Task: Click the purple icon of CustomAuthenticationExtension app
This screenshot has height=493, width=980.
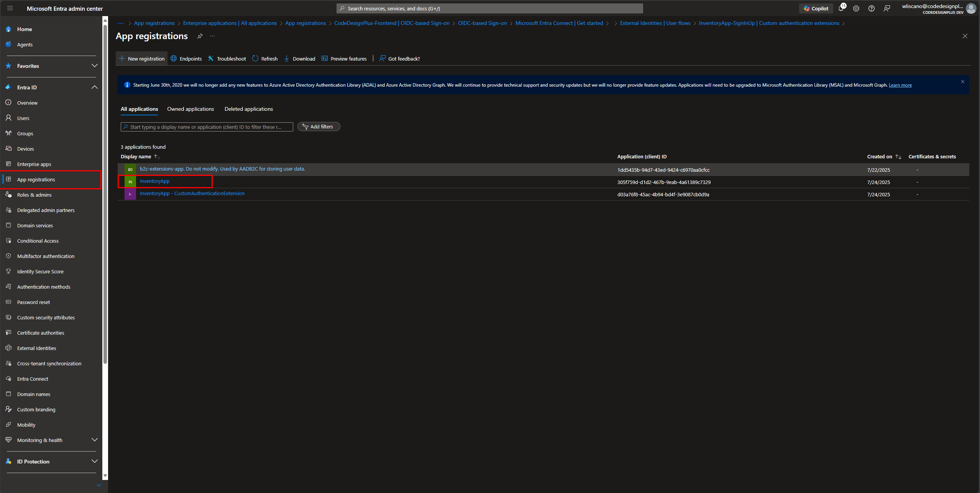Action: coord(130,194)
